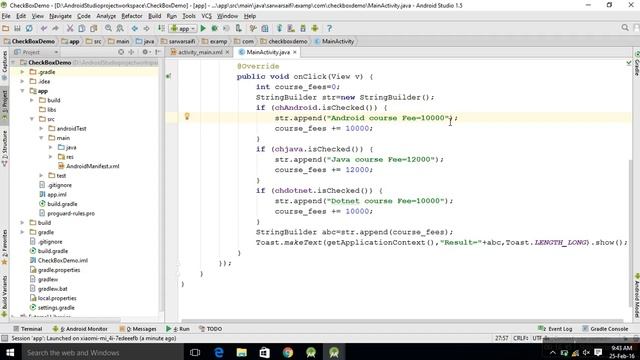Viewport: 640px width, 360px height.
Task: Open File Explorer from taskbar
Action: pyautogui.click(x=242, y=352)
